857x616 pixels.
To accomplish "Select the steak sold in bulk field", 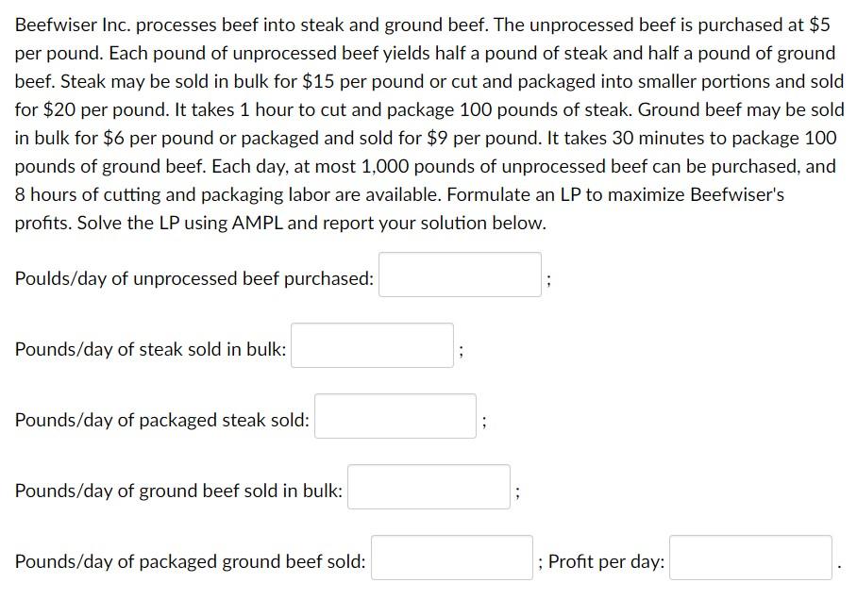I will point(372,345).
